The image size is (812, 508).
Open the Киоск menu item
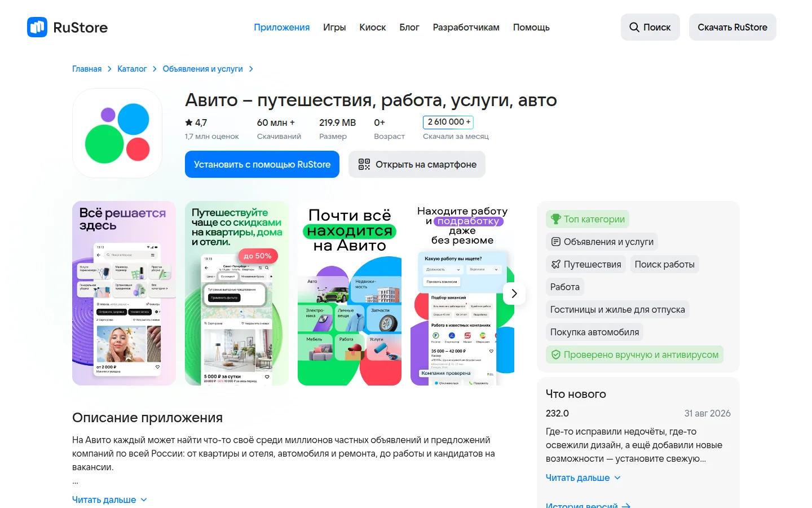pos(373,27)
